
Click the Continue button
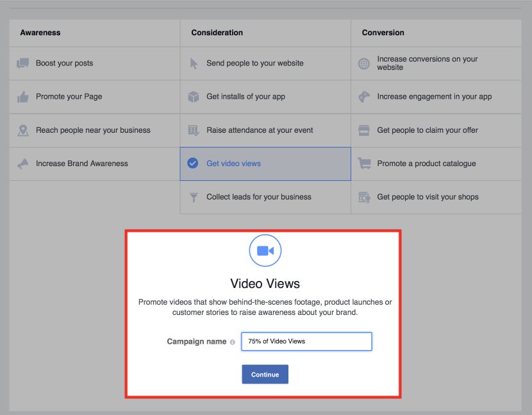tap(265, 374)
